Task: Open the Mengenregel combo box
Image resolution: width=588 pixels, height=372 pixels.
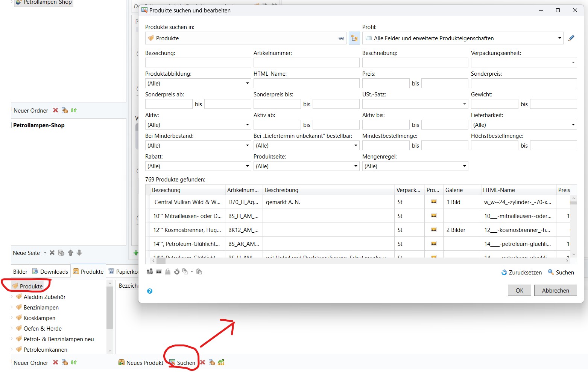Action: [x=415, y=166]
